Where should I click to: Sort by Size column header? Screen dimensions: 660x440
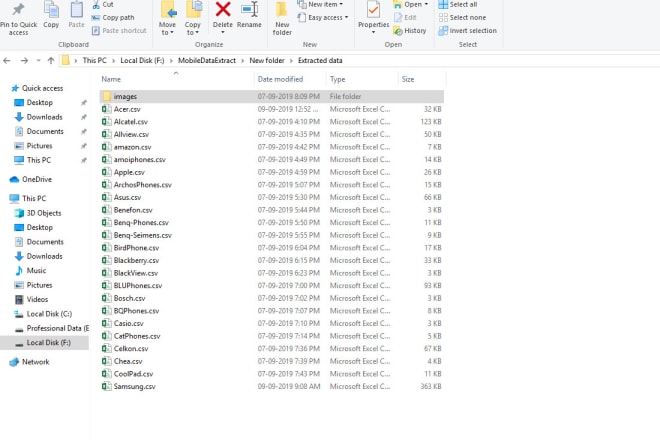pyautogui.click(x=408, y=79)
